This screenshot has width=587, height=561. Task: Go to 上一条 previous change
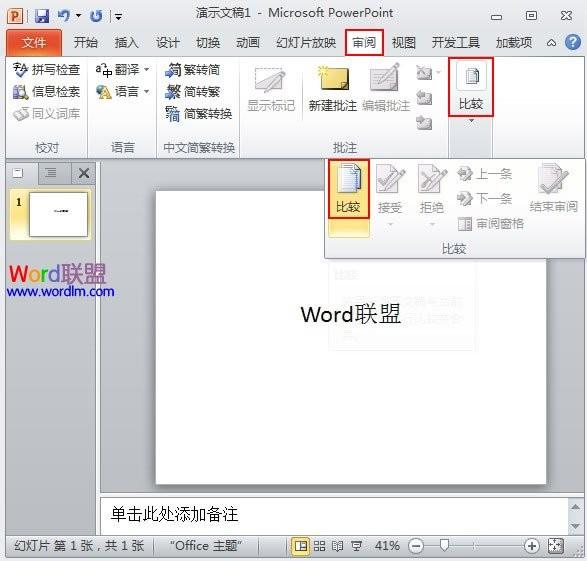[x=484, y=174]
